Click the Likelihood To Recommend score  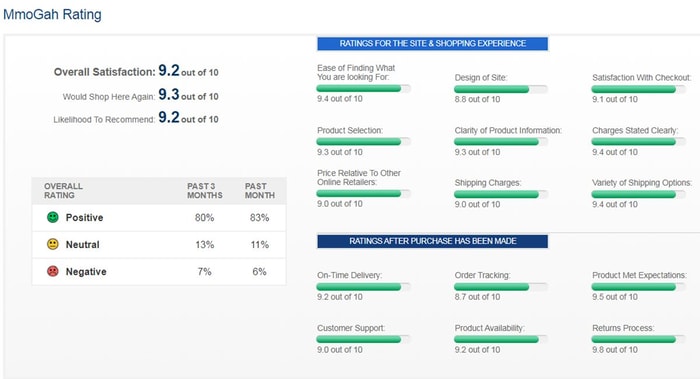169,117
